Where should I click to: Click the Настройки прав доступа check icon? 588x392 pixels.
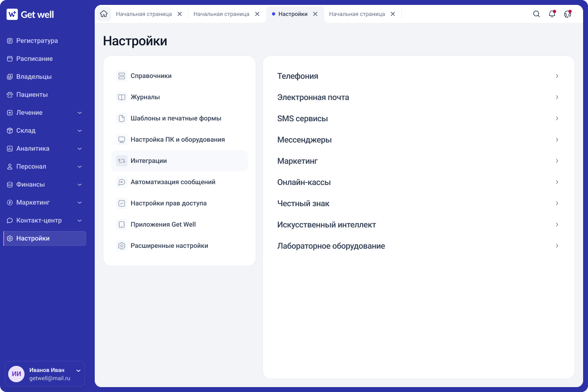coord(122,203)
